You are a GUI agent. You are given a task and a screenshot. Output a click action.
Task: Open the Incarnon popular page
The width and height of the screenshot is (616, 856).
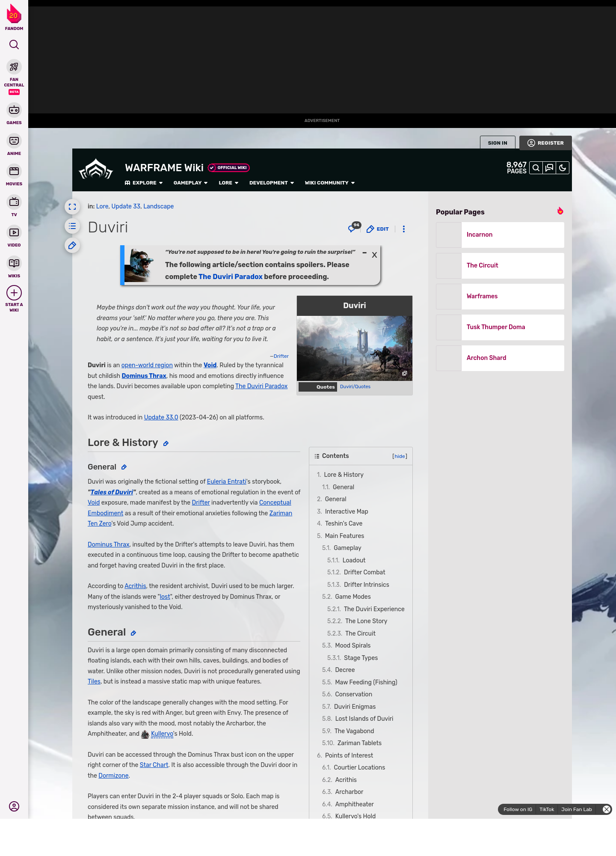pos(500,235)
